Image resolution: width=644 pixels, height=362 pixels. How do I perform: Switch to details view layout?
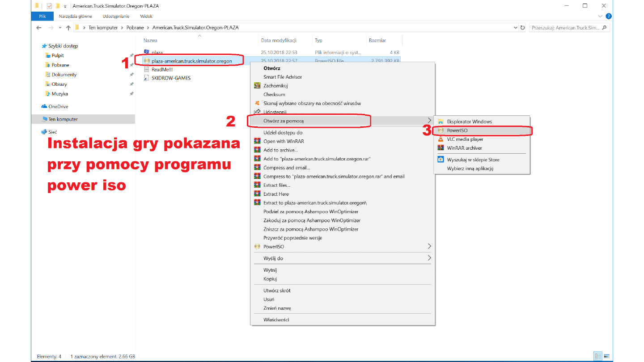(x=598, y=356)
